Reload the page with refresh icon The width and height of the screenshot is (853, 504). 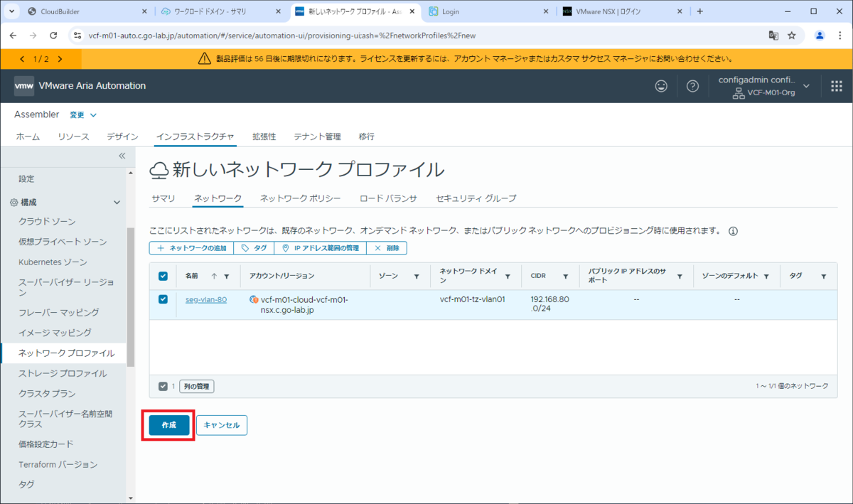[53, 35]
